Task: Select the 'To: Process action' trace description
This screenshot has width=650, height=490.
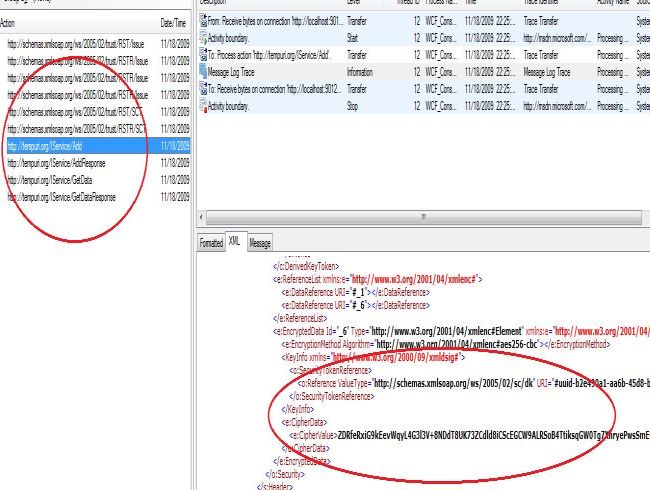Action: 269,55
